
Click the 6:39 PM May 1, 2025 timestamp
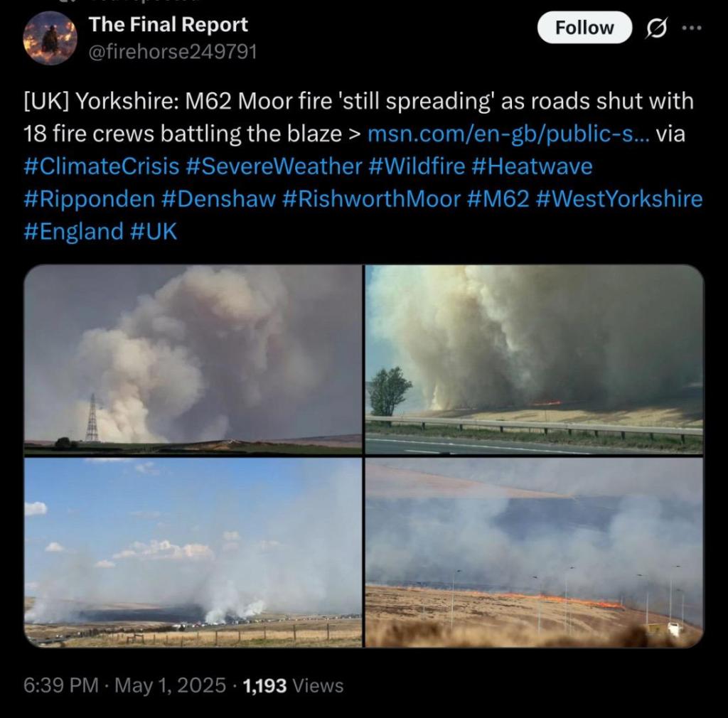tap(124, 685)
